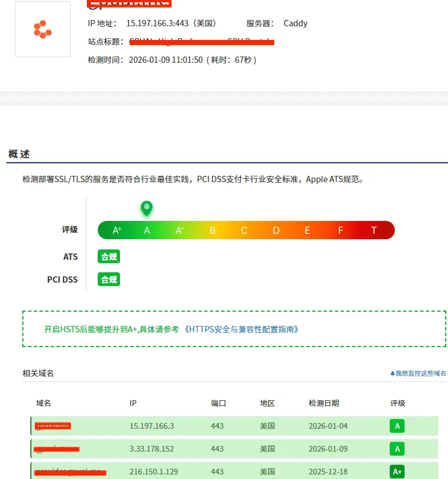The width and height of the screenshot is (448, 479).
Task: Click the 我想监控这些域名 link
Action: pyautogui.click(x=421, y=373)
